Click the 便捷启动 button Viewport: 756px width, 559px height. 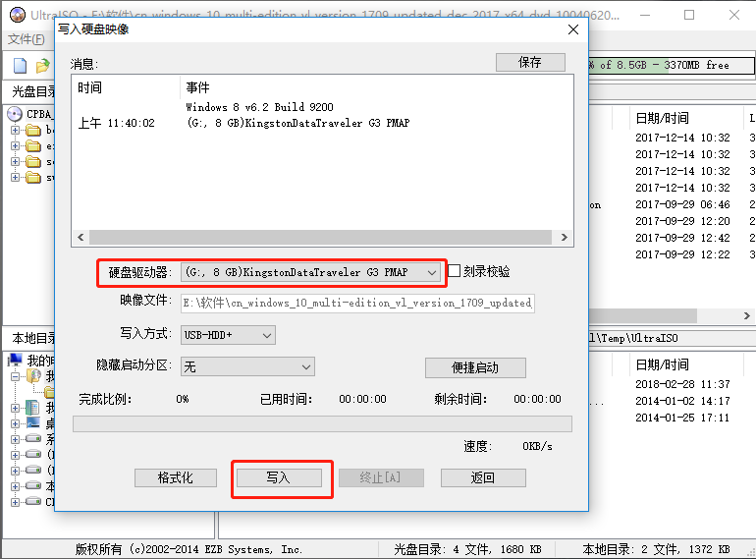475,368
